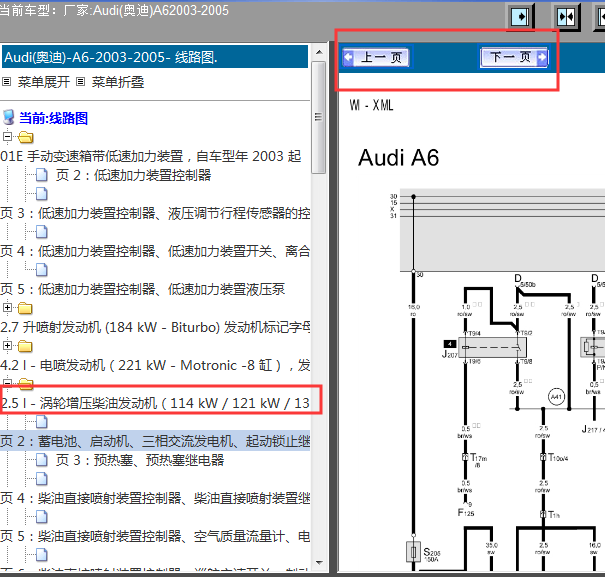
Task: Click the page icon next to 页 3：预热塞
Action: pos(42,460)
